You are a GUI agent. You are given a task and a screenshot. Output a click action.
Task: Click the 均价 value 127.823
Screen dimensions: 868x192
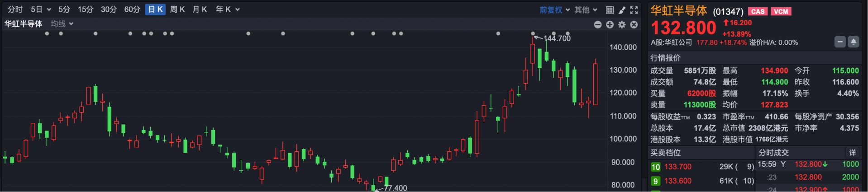[774, 105]
